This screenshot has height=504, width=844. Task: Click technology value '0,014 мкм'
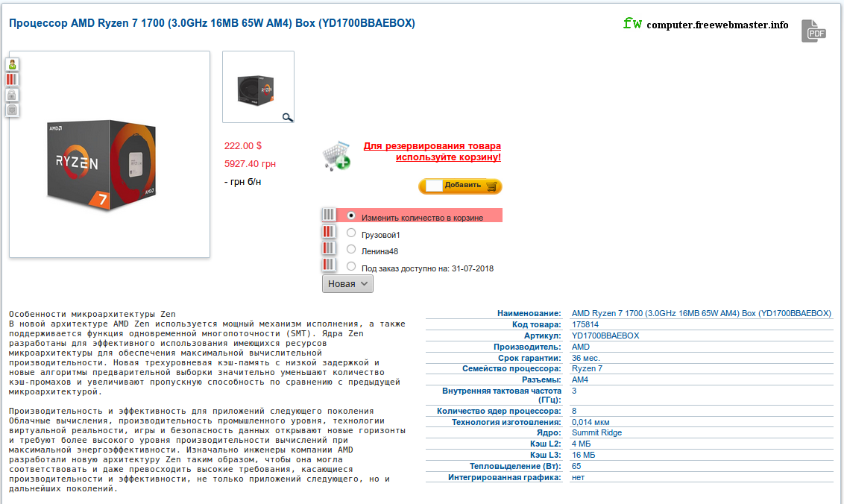(591, 423)
